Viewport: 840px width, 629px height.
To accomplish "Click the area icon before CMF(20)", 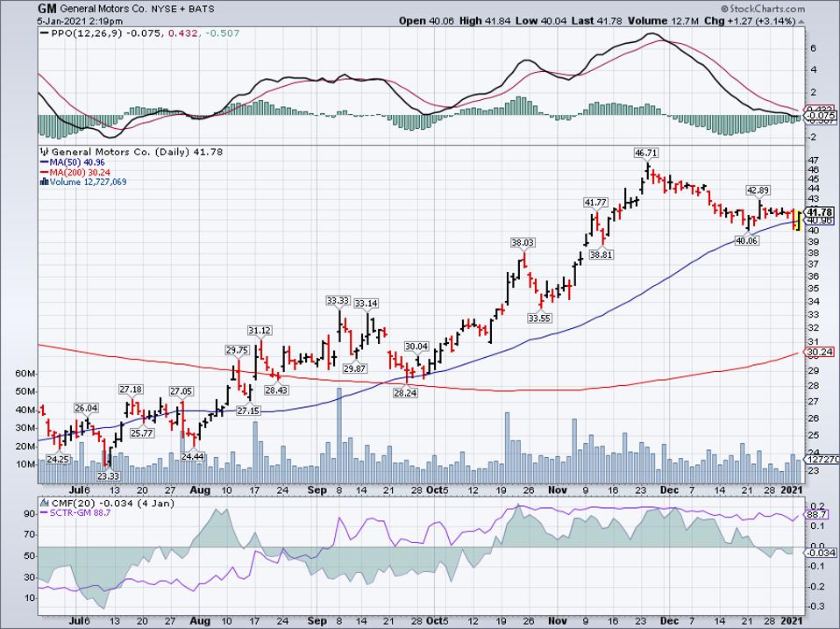I will pos(45,503).
